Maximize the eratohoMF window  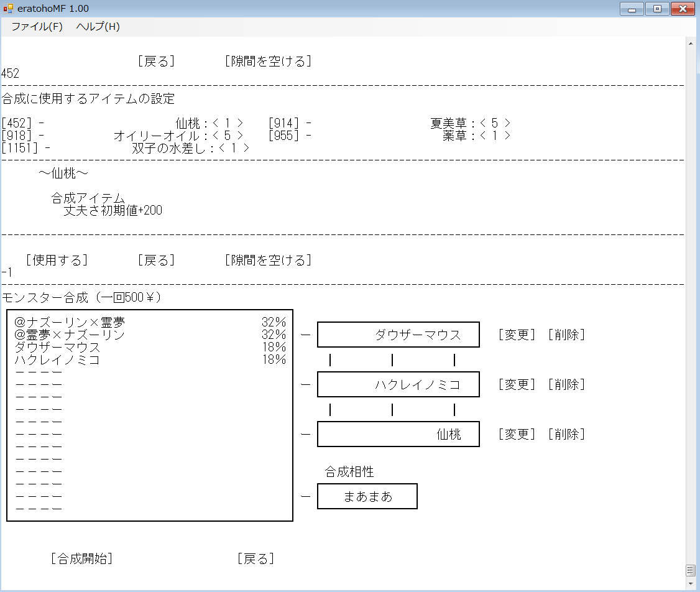[657, 9]
